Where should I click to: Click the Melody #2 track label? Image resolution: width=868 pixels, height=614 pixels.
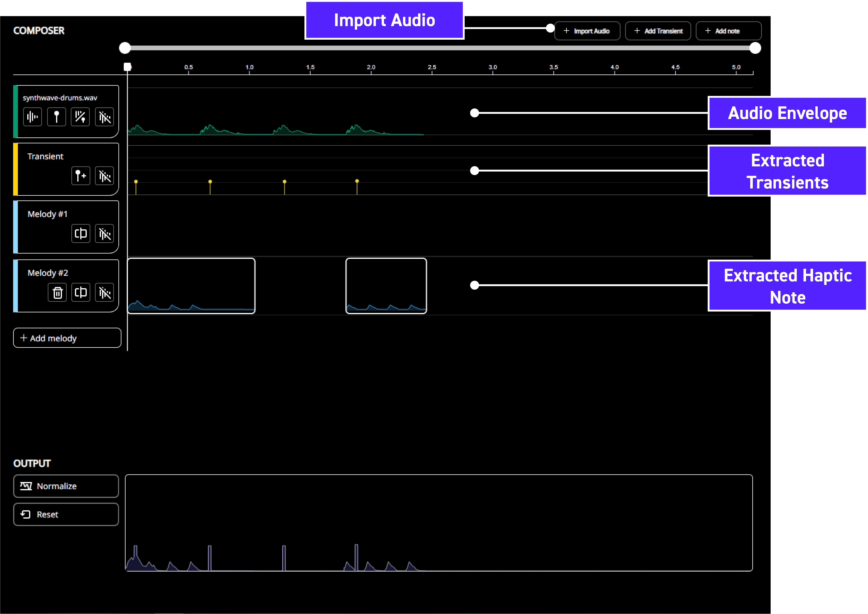pos(48,273)
